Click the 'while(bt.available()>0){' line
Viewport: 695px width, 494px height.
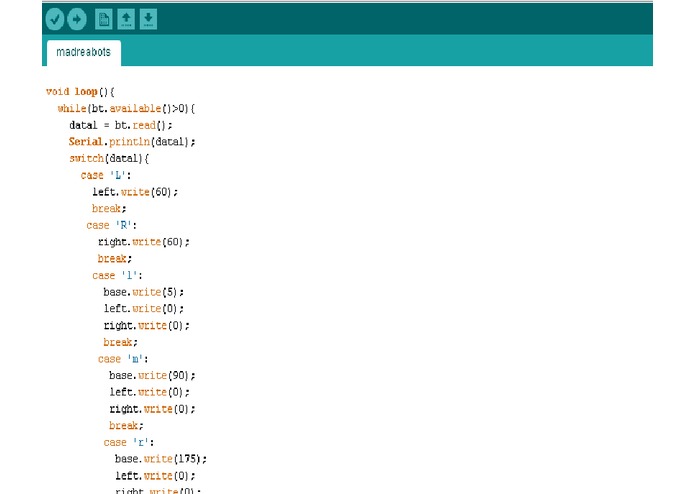point(126,109)
